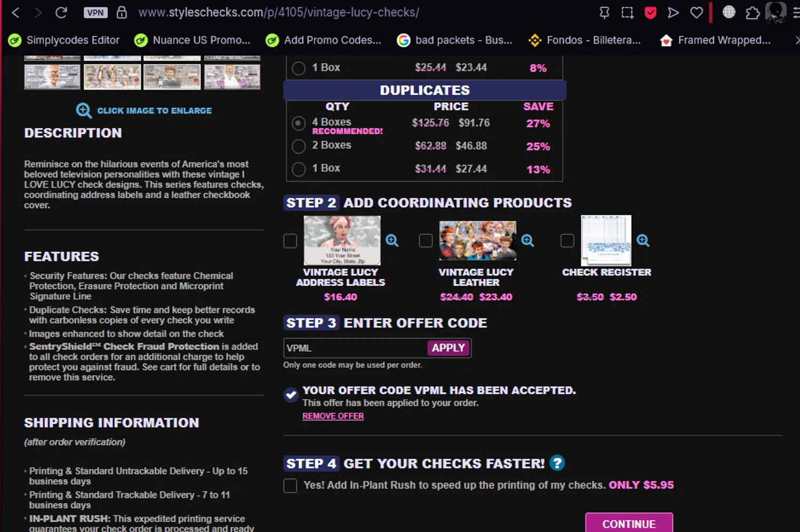Open Fondos - Billetera bookmark

pyautogui.click(x=585, y=40)
